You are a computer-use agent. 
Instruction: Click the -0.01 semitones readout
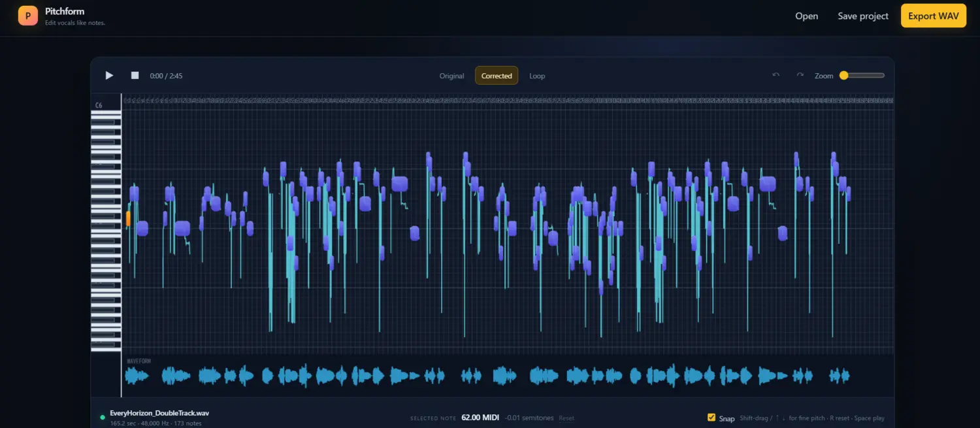point(529,418)
